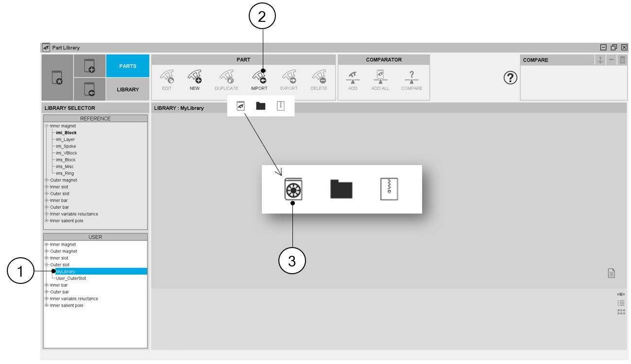Launch the COMPARE comparator icon
Viewport: 631px width, 364px height.
point(411,78)
